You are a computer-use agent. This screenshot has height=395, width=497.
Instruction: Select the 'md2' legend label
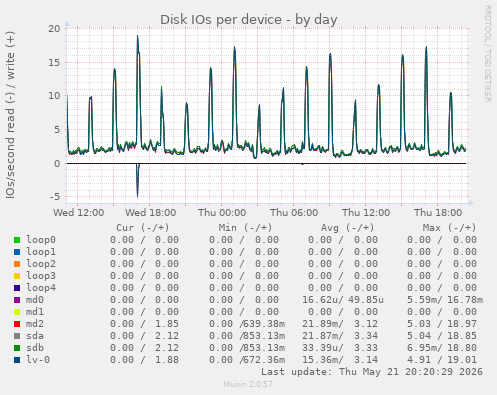coord(35,324)
